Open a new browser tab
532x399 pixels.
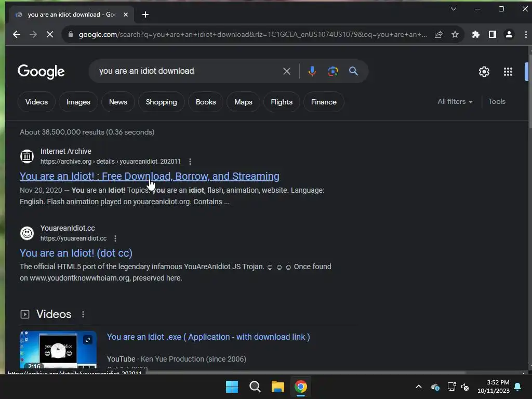click(145, 15)
